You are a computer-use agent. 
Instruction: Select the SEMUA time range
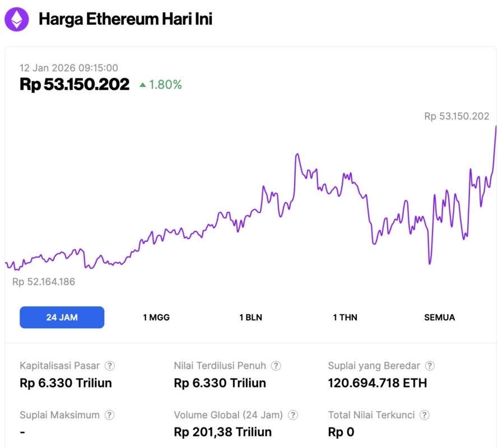click(440, 318)
